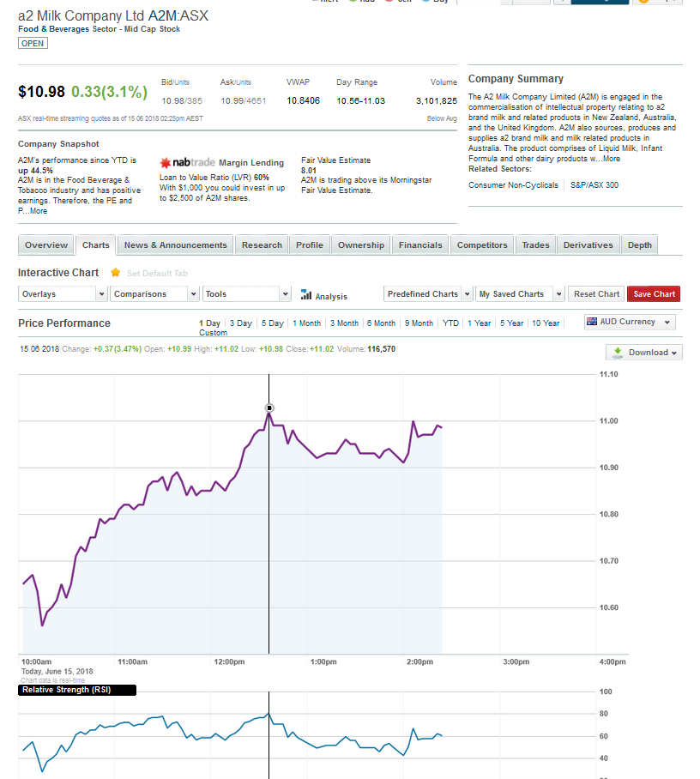Expand the Comparisons dropdown
Viewport: 700px width, 779px height.
(x=154, y=294)
